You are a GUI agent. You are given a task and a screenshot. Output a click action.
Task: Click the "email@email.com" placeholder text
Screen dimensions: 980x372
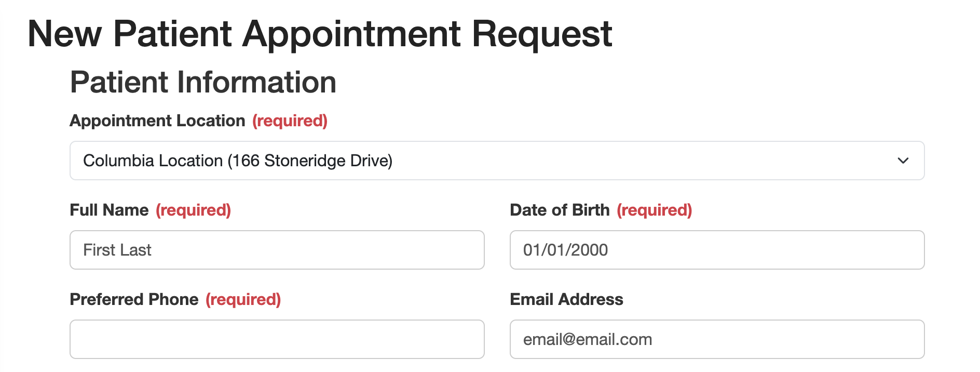[588, 339]
